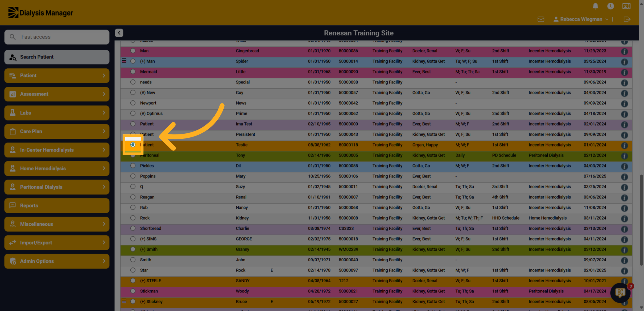Open info icon for Newport News row

(624, 104)
